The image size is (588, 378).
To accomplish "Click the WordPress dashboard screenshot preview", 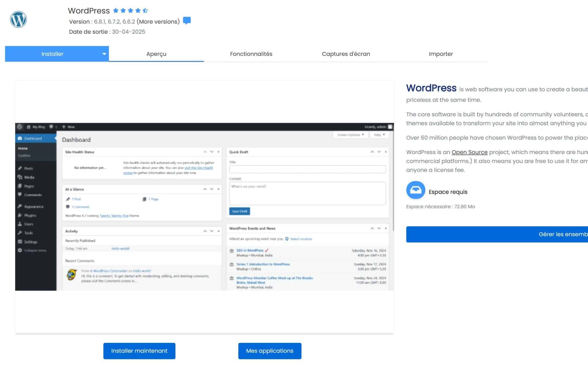I will pyautogui.click(x=204, y=207).
